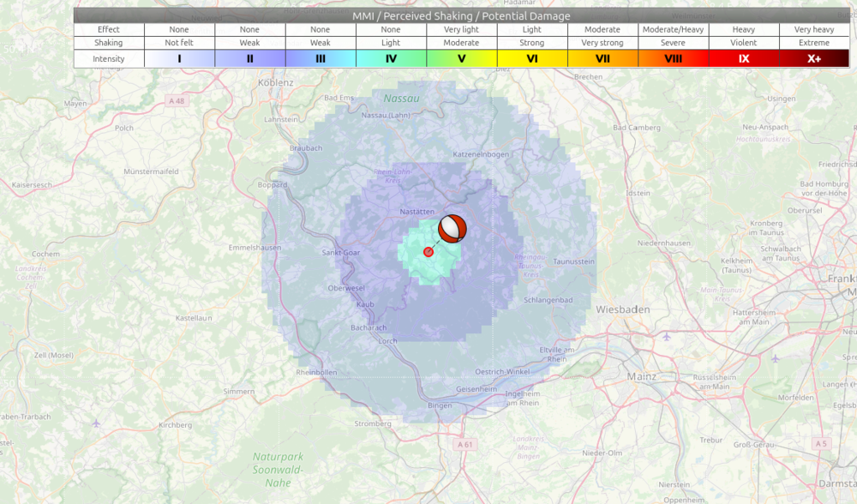Click the Idstein town label
Image resolution: width=857 pixels, height=504 pixels.
(x=638, y=193)
